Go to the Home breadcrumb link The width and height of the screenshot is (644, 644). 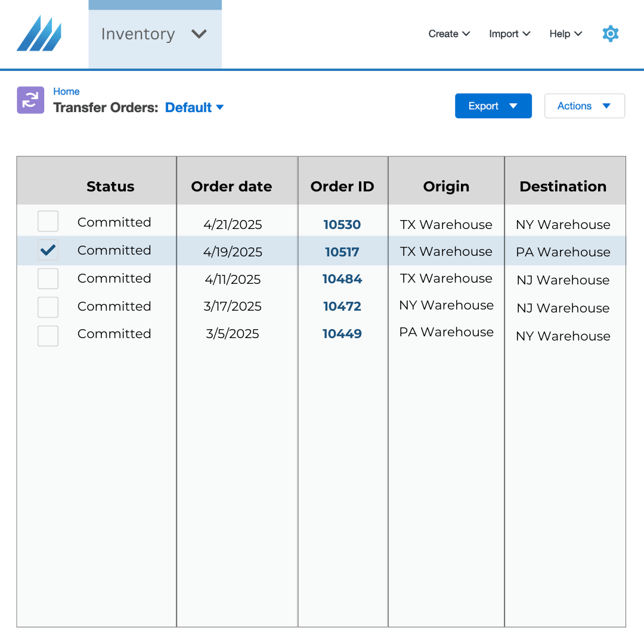66,91
